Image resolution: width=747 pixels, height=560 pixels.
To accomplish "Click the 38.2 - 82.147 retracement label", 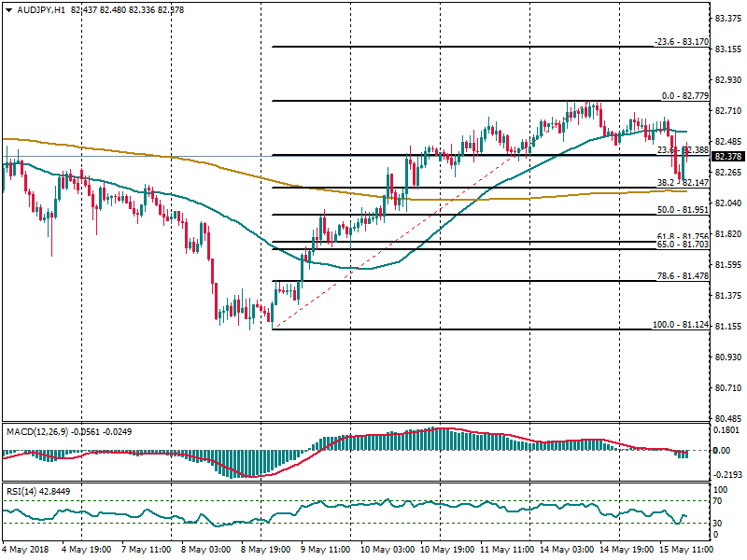I will (x=683, y=183).
